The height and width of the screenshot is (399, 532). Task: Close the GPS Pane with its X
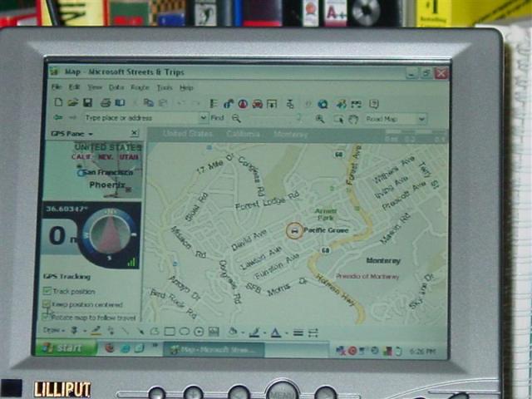click(x=135, y=133)
